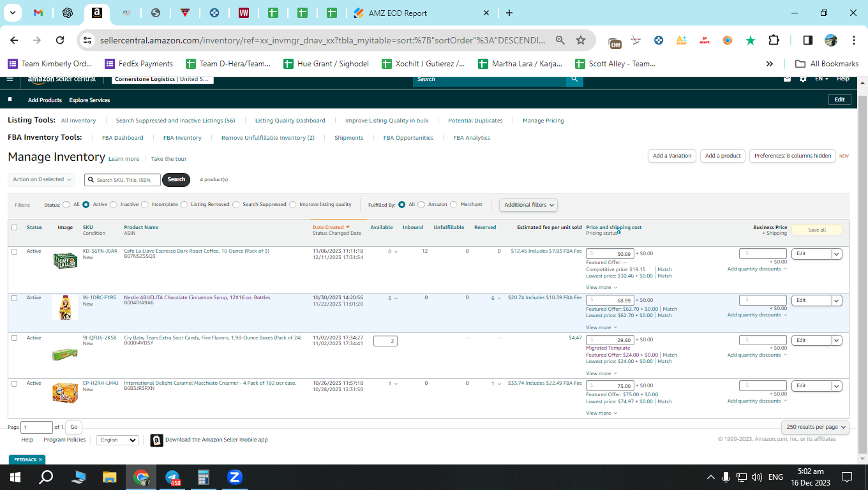The height and width of the screenshot is (490, 868).
Task: Open the Seller Central hamburger menu
Action: 10,79
